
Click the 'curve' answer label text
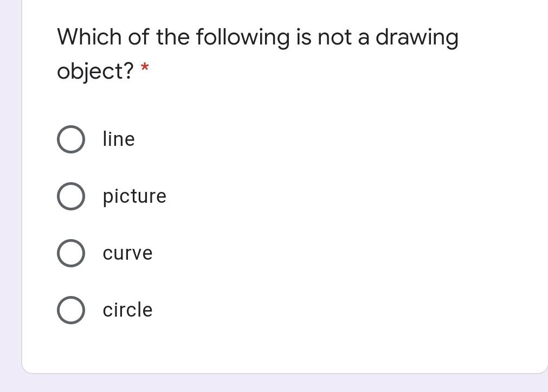click(127, 253)
